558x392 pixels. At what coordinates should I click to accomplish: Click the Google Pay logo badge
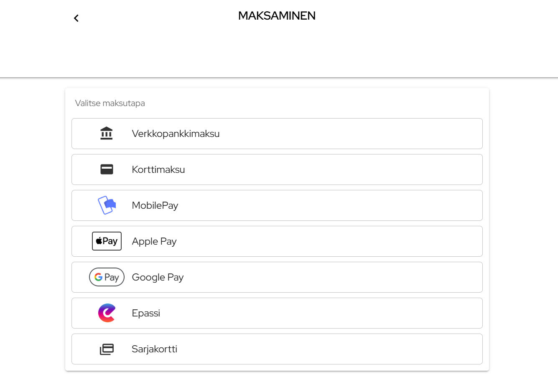[107, 277]
